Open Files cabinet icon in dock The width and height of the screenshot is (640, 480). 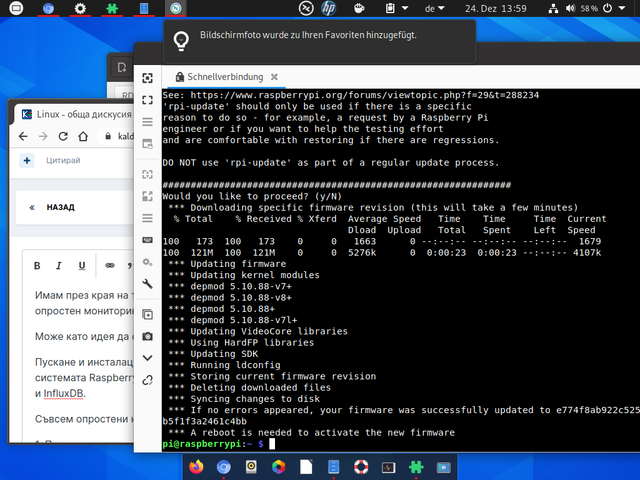point(333,467)
